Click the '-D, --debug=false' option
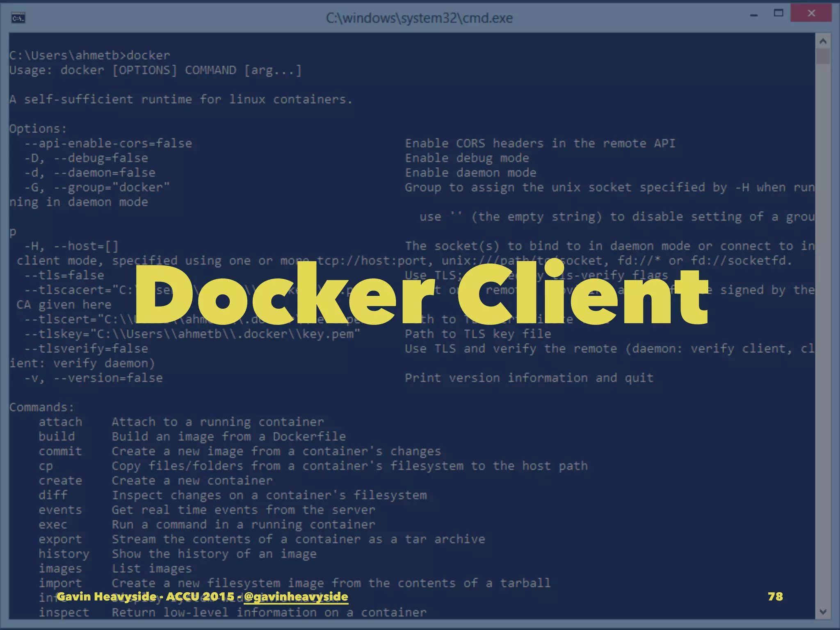The width and height of the screenshot is (840, 630). point(86,158)
